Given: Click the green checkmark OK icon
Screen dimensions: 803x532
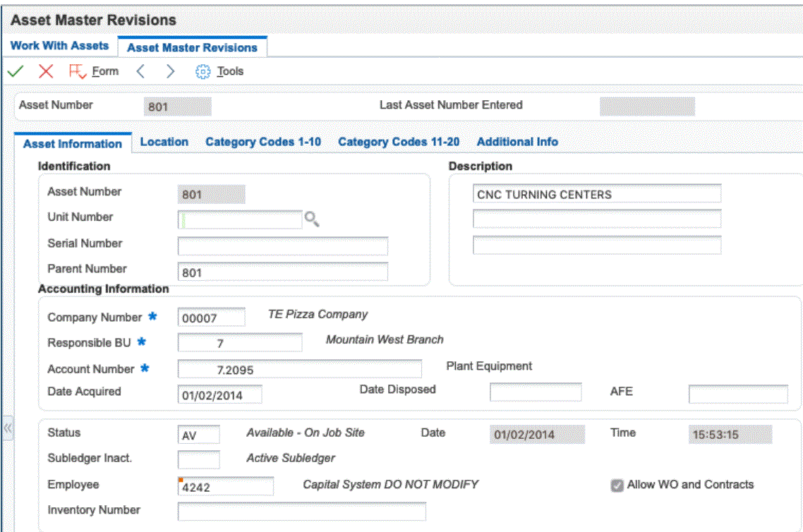Looking at the screenshot, I should (16, 71).
